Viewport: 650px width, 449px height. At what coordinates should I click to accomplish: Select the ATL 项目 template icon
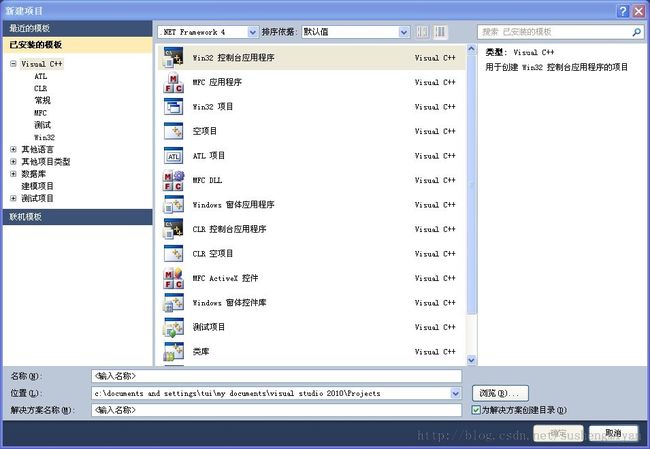(x=173, y=155)
